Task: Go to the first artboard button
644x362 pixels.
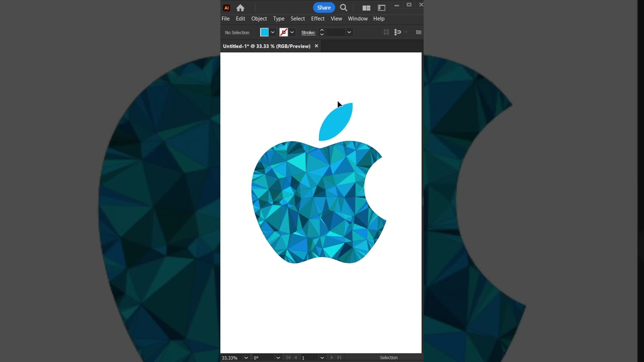Action: [x=288, y=357]
